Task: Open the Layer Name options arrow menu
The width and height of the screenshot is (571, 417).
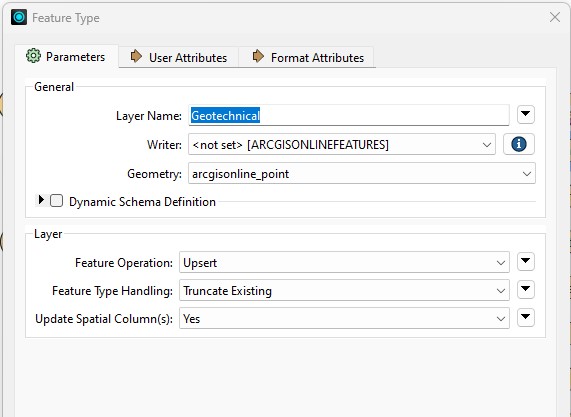Action: point(525,115)
